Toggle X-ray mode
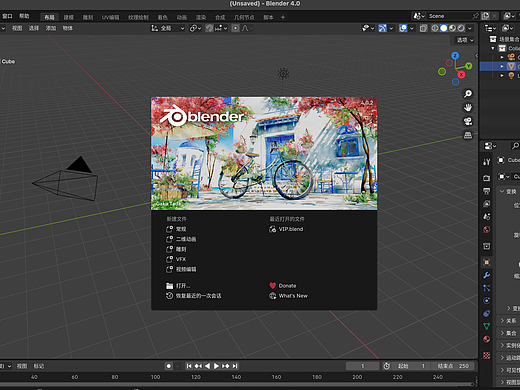 pos(423,28)
